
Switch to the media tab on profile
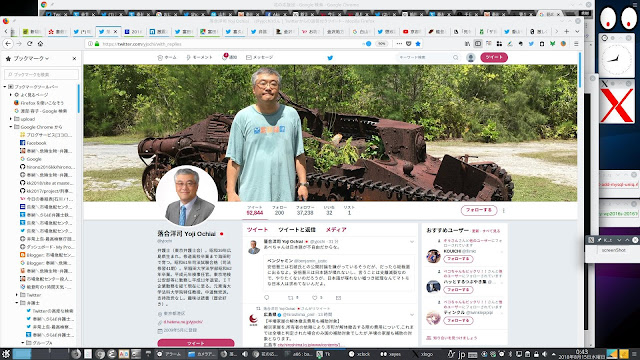[336, 230]
